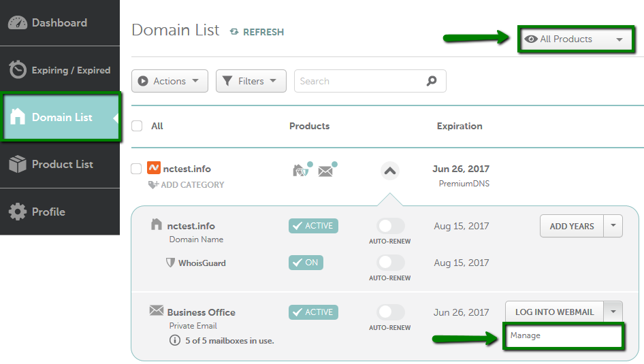Toggle auto-renew for nctest.info domain name
The image size is (644, 364).
click(x=390, y=226)
